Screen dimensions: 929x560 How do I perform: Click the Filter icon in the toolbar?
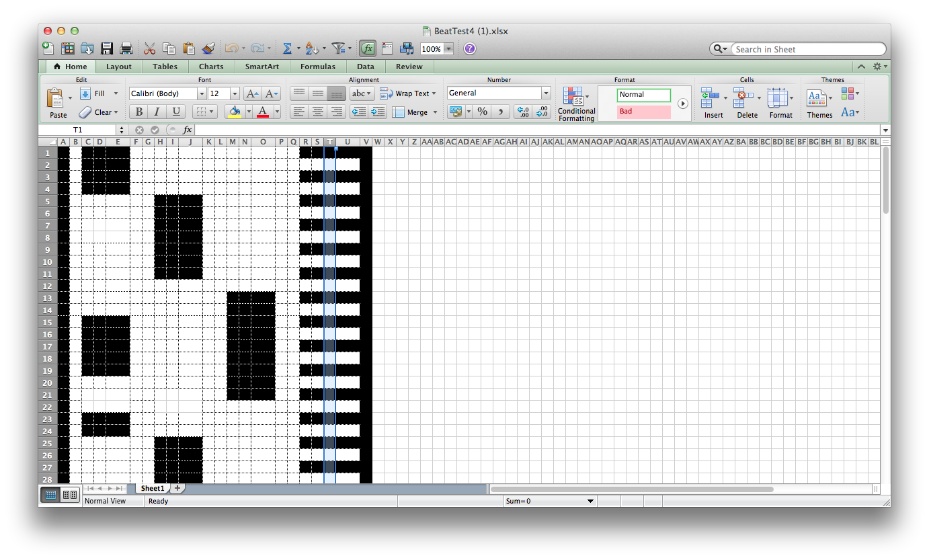tap(337, 48)
